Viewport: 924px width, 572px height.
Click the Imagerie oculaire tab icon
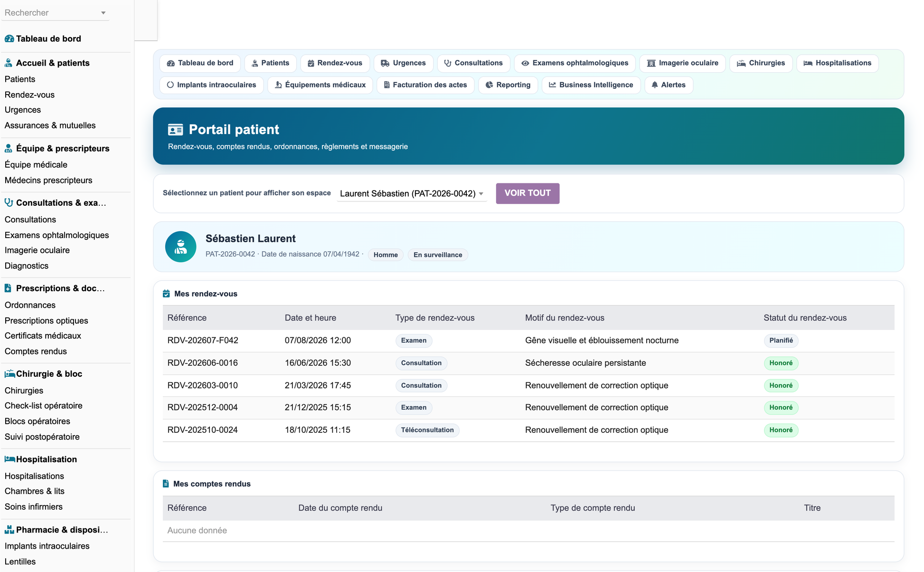click(651, 63)
